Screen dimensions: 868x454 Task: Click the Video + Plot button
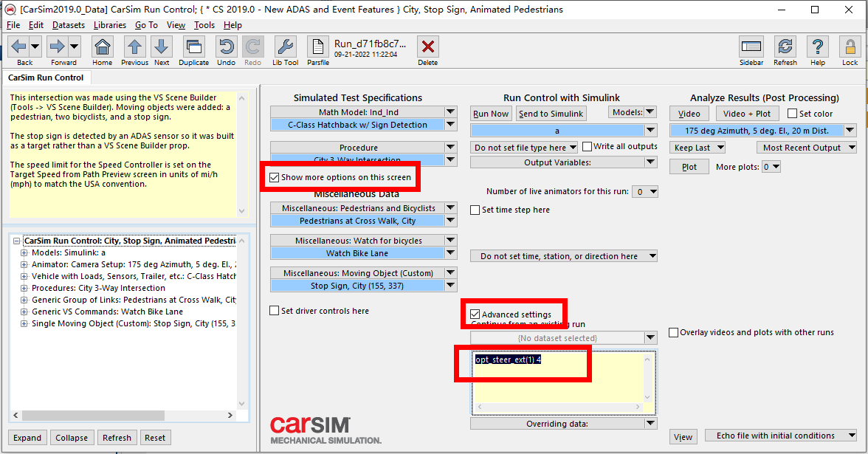747,114
